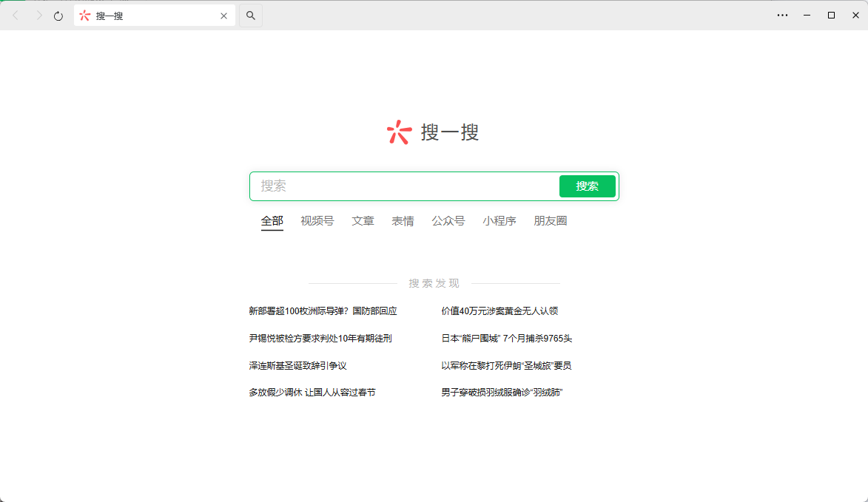
Task: Click the green 搜索 button
Action: tap(587, 186)
